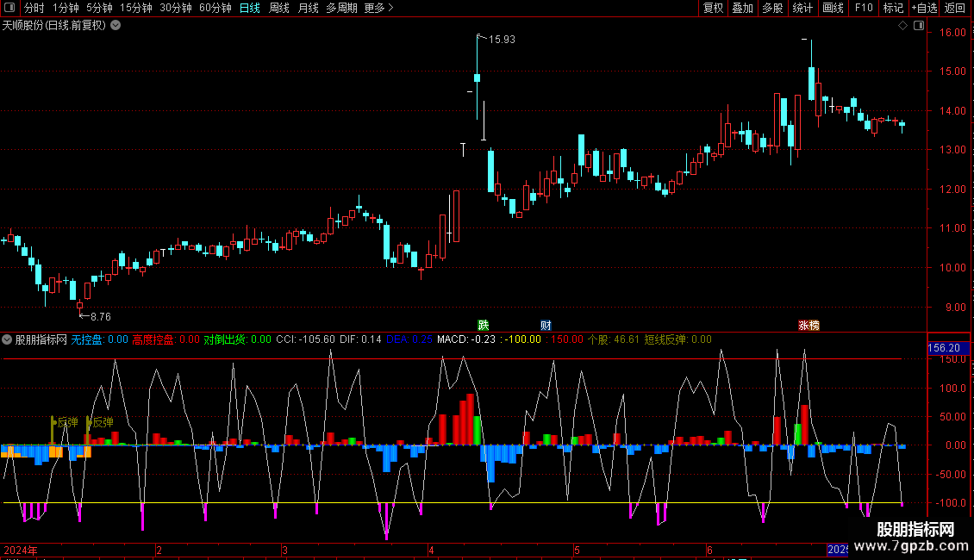Select the 60分钟 period tab

click(x=215, y=8)
